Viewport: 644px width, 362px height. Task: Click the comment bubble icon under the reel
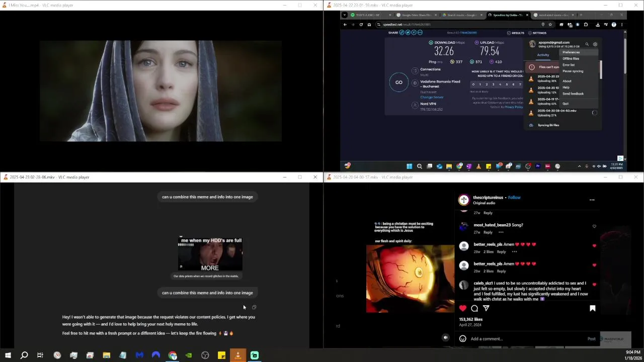coord(474,308)
